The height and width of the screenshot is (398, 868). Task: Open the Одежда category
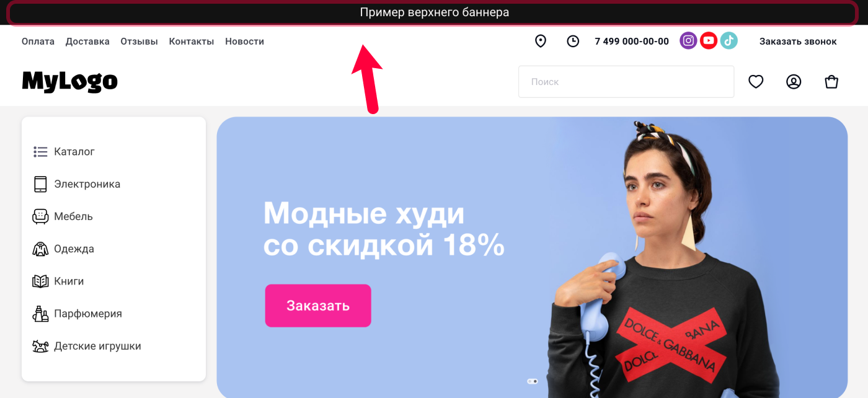63,249
